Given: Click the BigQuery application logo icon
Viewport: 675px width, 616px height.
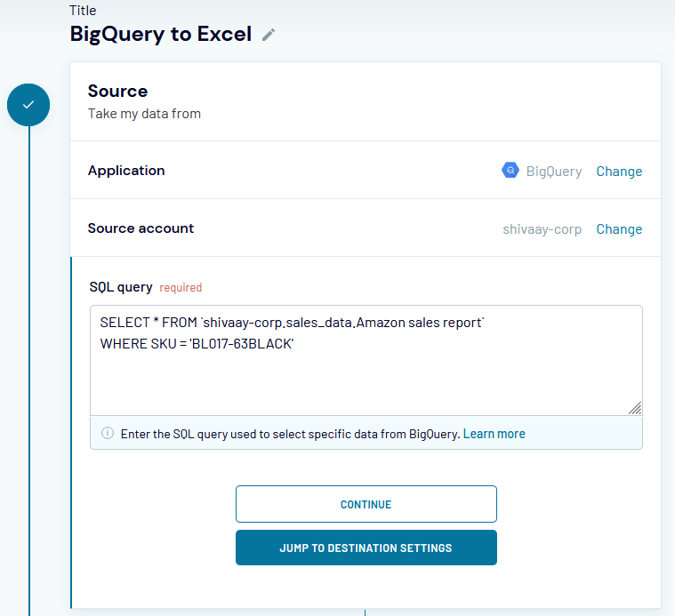Looking at the screenshot, I should [x=510, y=171].
